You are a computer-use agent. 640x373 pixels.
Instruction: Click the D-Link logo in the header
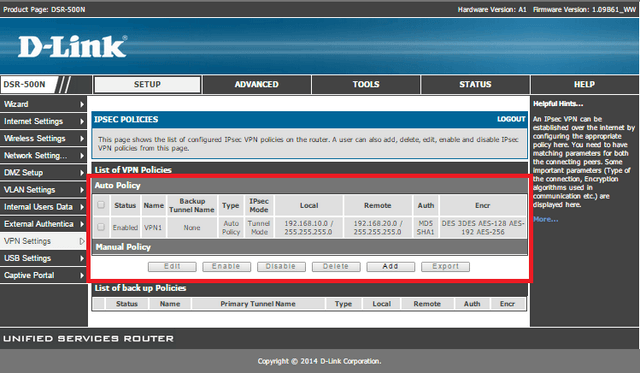tap(73, 47)
